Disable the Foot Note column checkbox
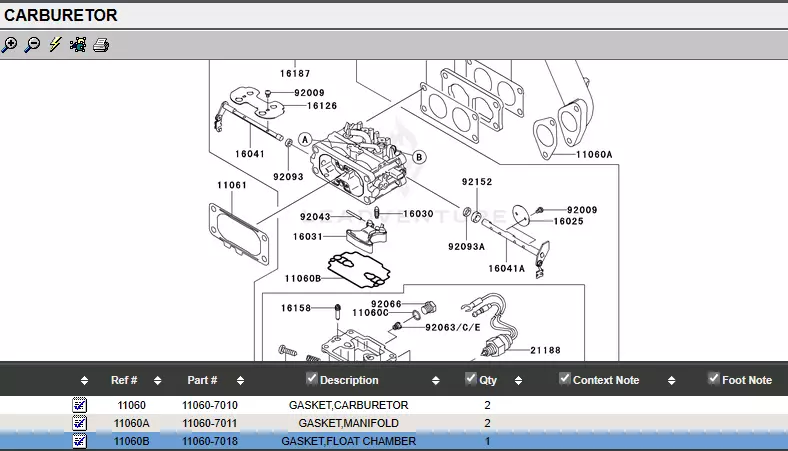Image resolution: width=788 pixels, height=451 pixels. click(x=714, y=379)
